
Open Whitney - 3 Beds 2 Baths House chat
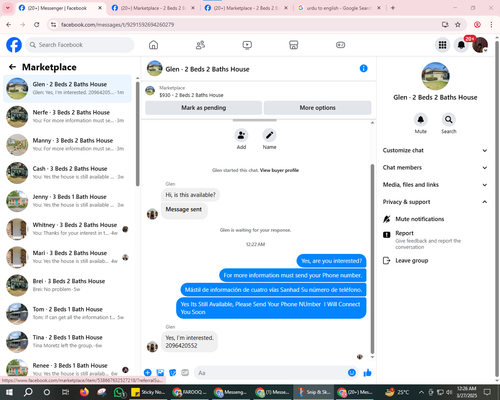click(67, 229)
